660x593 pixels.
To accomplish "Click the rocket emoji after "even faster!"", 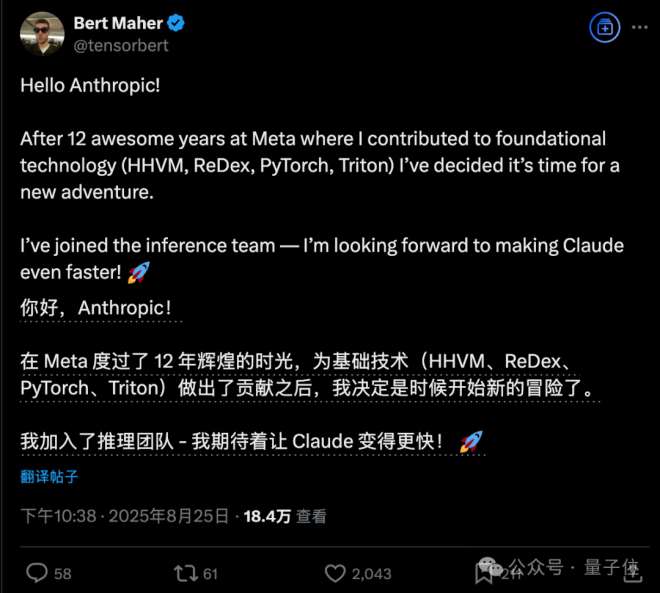I will point(138,270).
